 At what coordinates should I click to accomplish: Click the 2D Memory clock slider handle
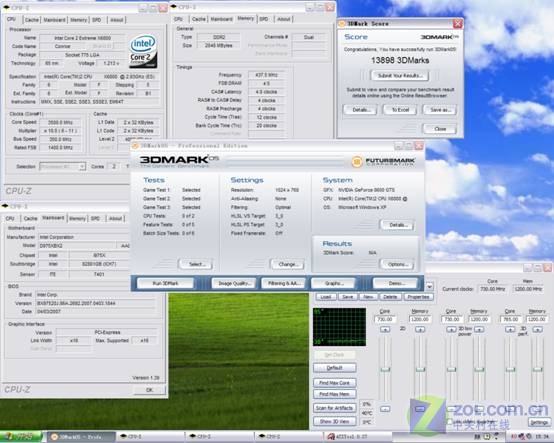(420, 370)
